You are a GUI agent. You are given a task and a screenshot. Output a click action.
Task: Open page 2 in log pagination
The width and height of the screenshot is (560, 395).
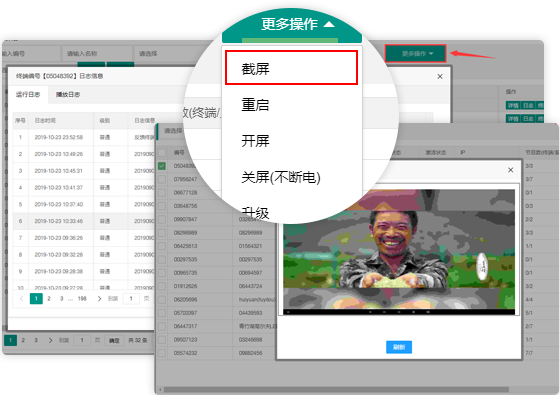click(x=49, y=299)
